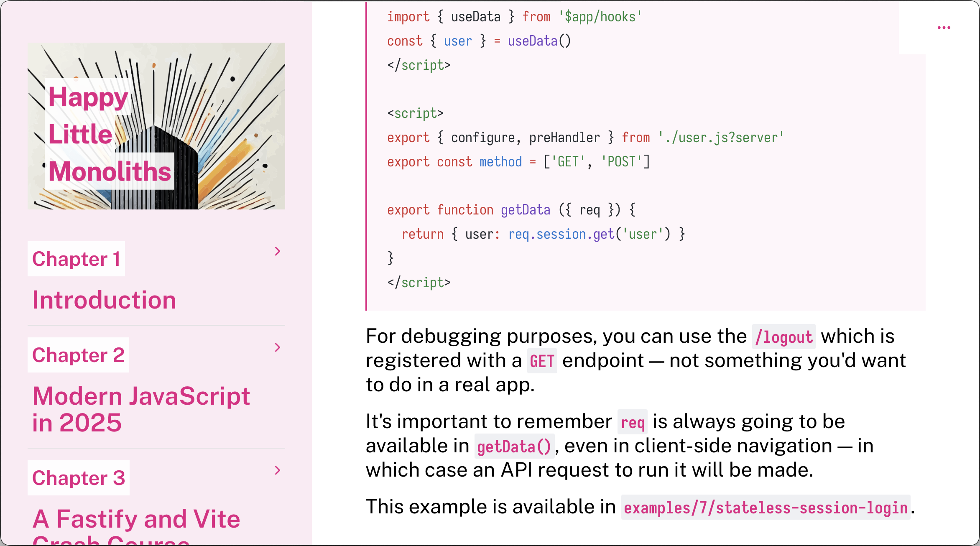The height and width of the screenshot is (546, 980).
Task: Click the getData() inline code in the paragraph
Action: [514, 446]
